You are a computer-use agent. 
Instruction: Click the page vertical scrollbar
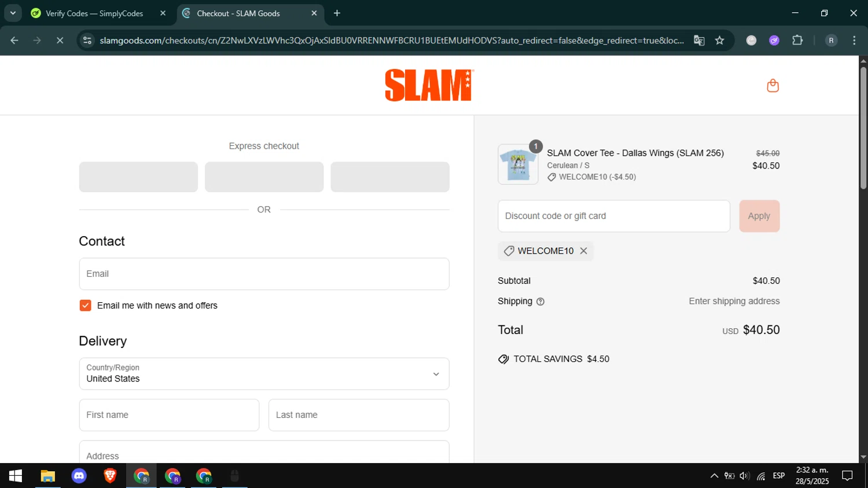863,127
